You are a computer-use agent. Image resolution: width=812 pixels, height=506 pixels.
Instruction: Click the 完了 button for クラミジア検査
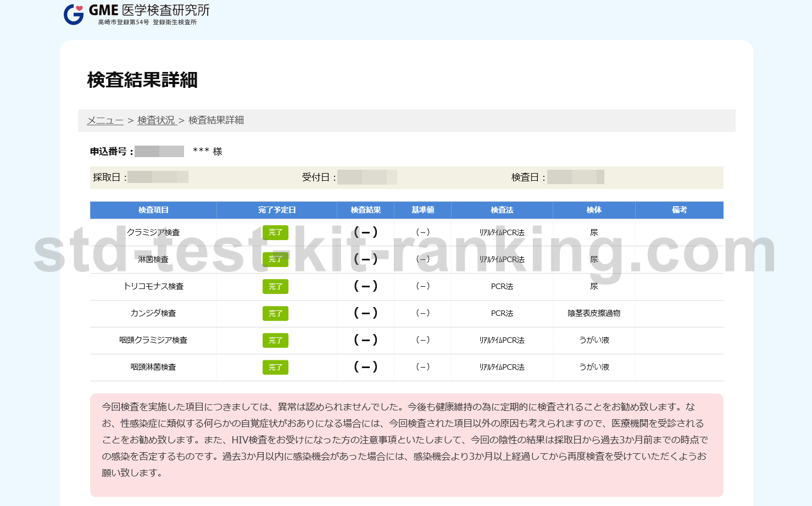275,232
